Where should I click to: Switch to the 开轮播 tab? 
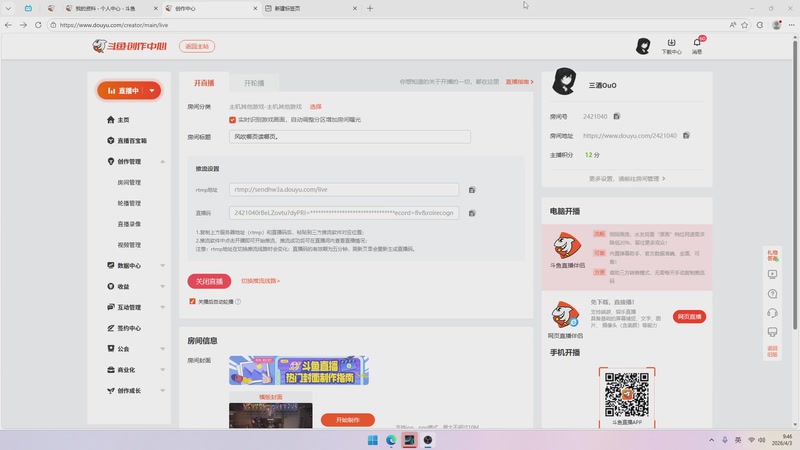254,83
